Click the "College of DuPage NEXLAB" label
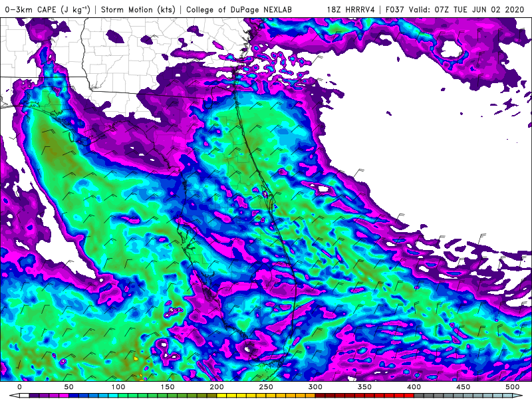Screen dimensions: 532x399 [x=239, y=9]
